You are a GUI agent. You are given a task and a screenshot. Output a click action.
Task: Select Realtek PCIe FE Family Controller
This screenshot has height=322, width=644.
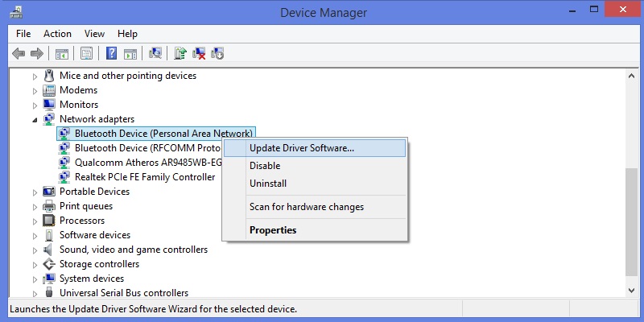145,177
